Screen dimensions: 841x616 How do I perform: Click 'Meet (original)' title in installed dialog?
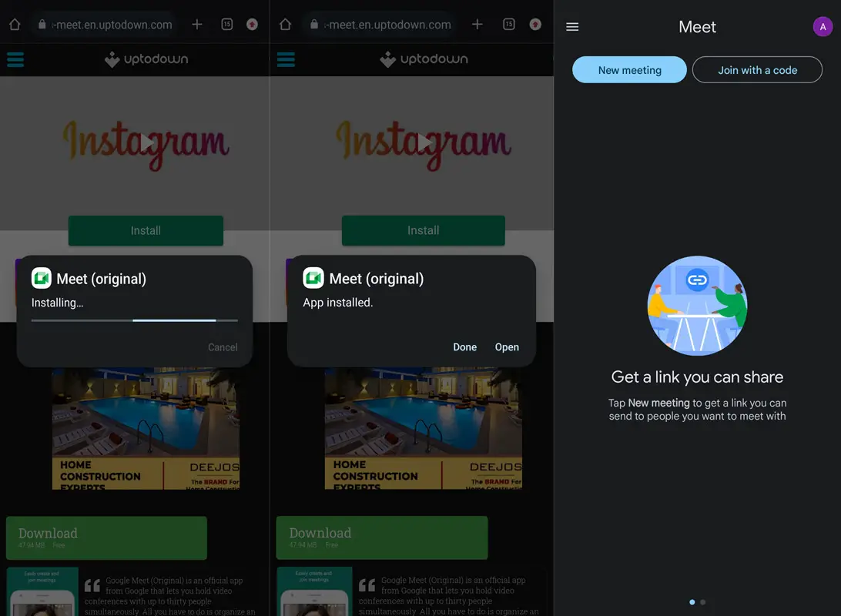[377, 279]
